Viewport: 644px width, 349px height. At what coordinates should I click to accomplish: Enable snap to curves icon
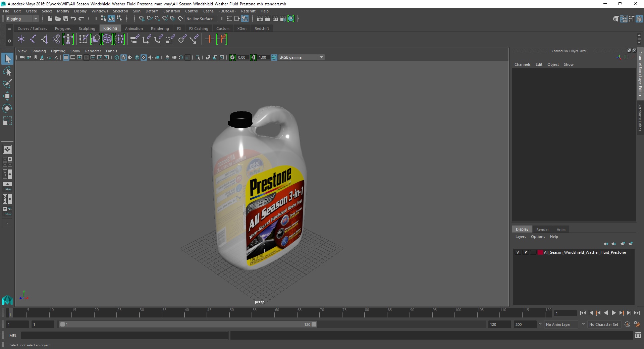tap(150, 19)
